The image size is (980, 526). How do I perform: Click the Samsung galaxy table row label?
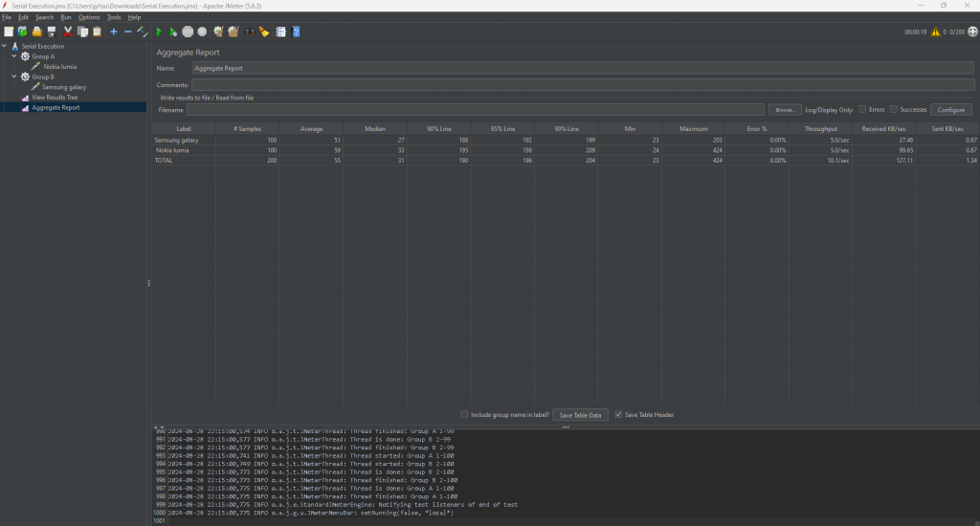176,140
